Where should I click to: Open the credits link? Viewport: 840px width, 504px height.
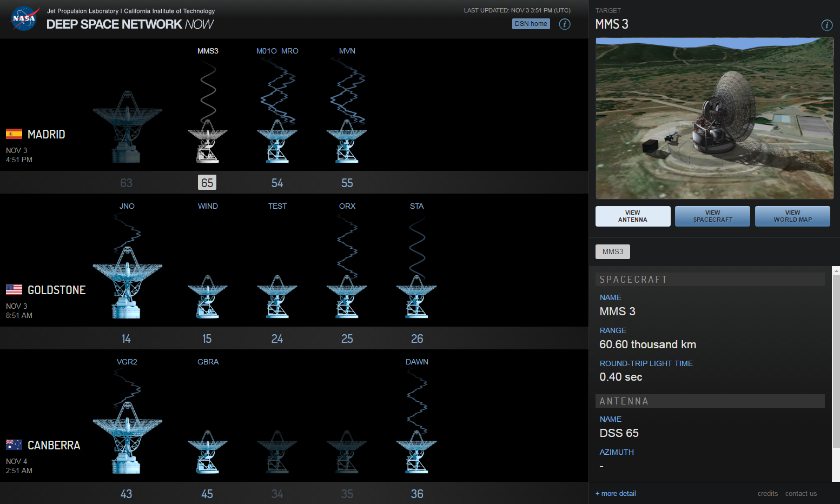(768, 493)
